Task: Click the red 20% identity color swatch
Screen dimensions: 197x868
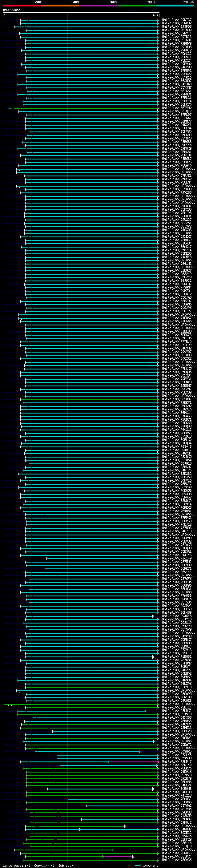Action: pyautogui.click(x=22, y=6)
